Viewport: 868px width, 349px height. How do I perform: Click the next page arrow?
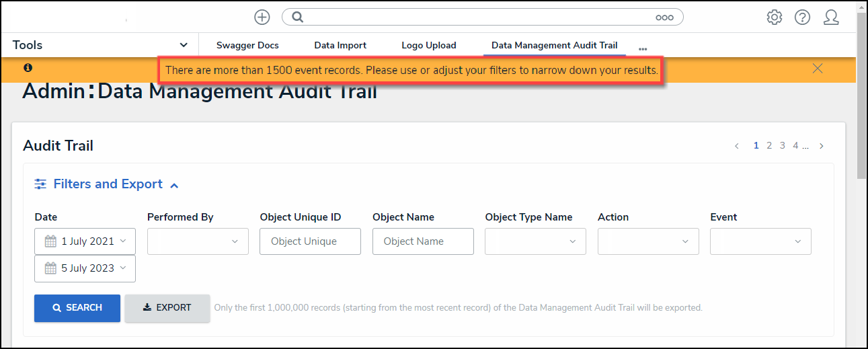822,146
